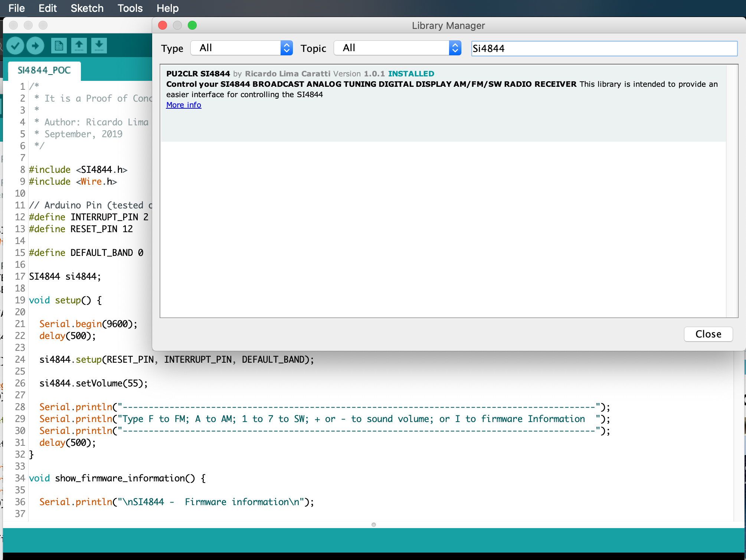This screenshot has width=746, height=560.
Task: Open the Tools menu
Action: pyautogui.click(x=130, y=8)
